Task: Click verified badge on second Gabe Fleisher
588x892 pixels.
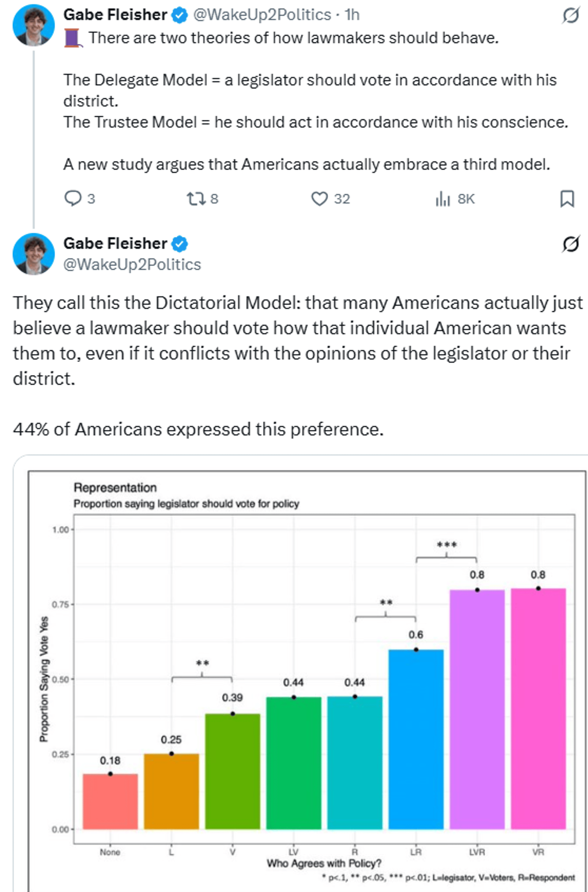Action: pyautogui.click(x=180, y=244)
